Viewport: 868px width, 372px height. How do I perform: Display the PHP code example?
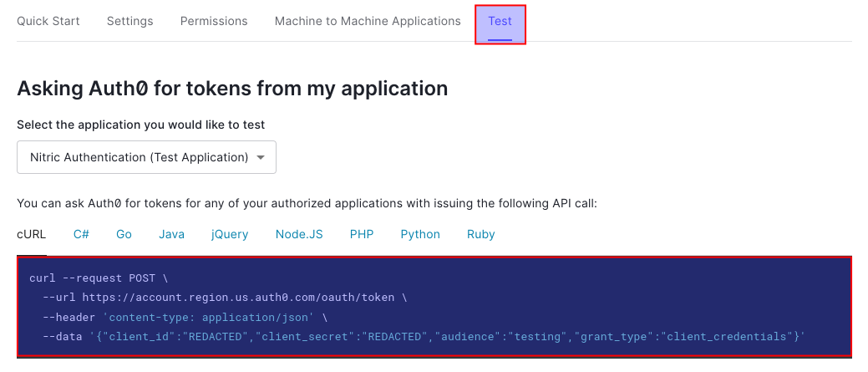tap(362, 234)
